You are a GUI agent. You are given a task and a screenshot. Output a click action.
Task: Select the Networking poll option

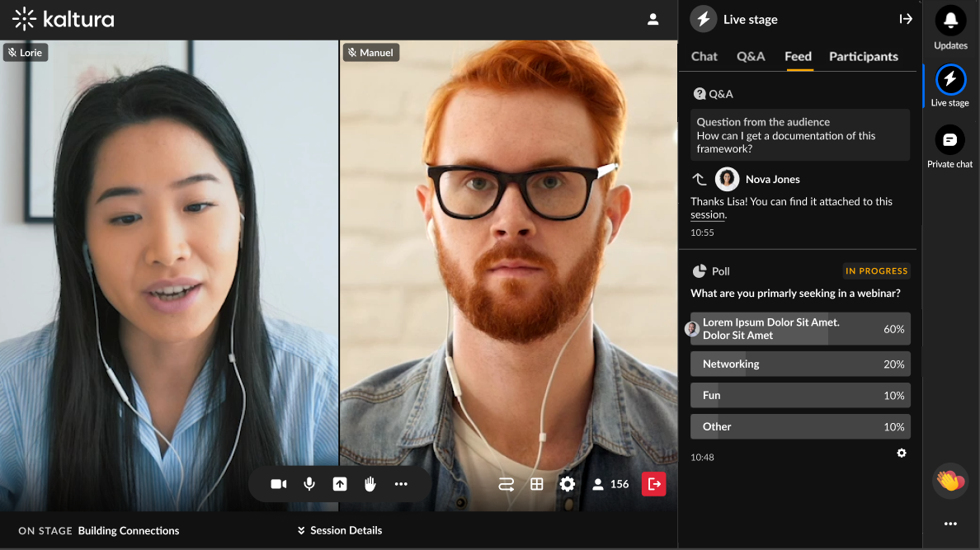pos(800,364)
